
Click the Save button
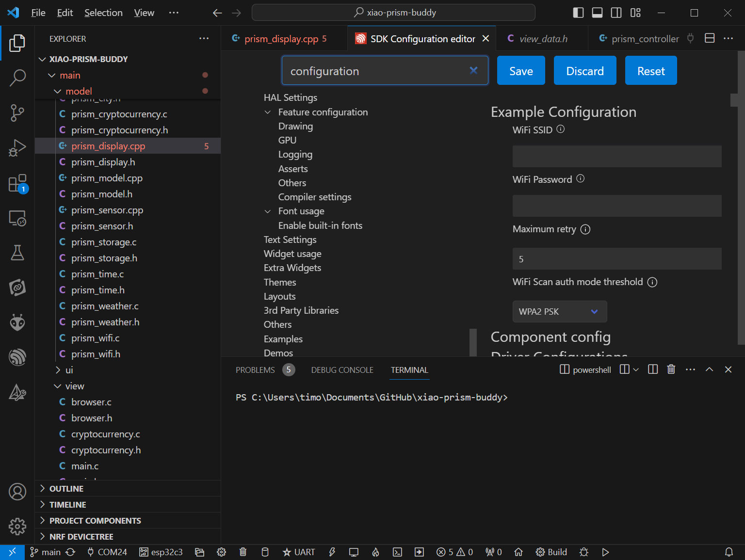pyautogui.click(x=521, y=71)
